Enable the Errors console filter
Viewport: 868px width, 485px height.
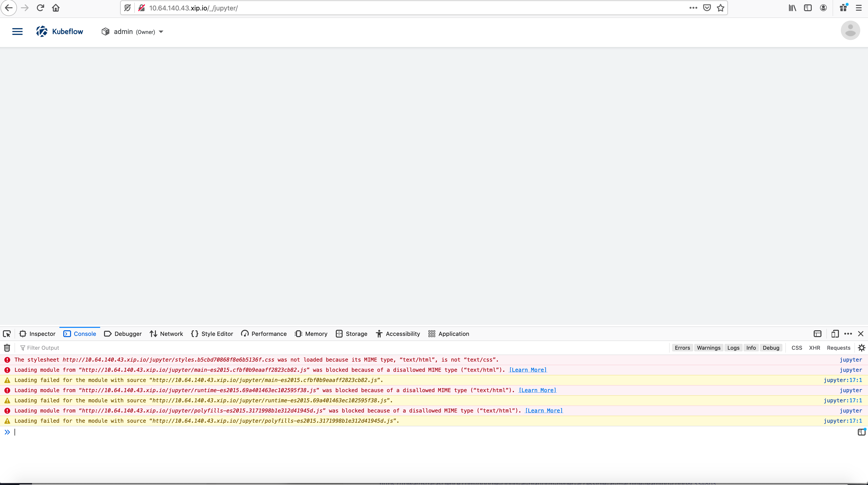pos(682,348)
